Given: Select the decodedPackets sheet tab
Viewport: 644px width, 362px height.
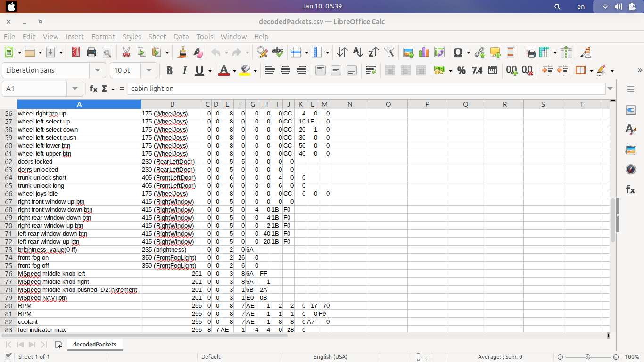Looking at the screenshot, I should point(95,345).
